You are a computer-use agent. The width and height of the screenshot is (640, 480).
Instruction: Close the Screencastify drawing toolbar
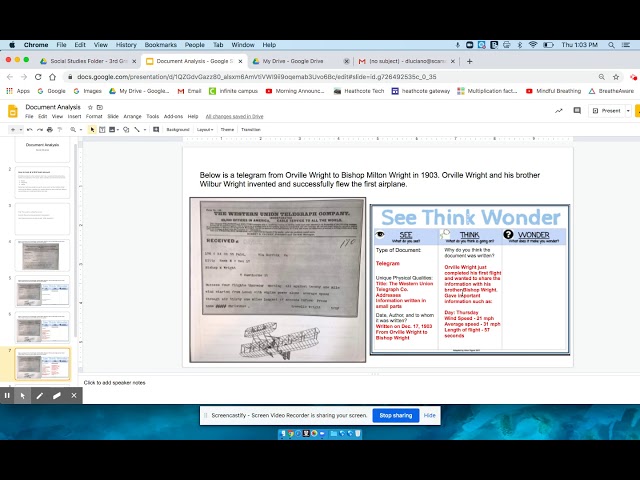tap(74, 395)
